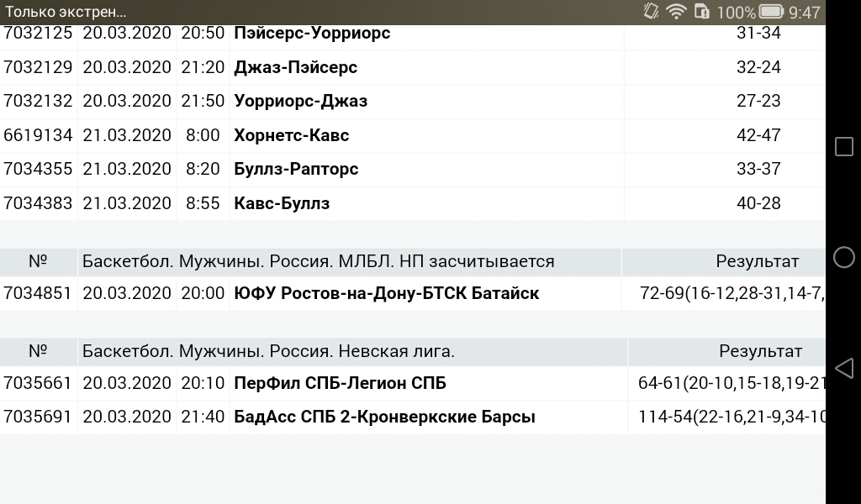Open the Джаз-Пэйсерс match

[412, 67]
